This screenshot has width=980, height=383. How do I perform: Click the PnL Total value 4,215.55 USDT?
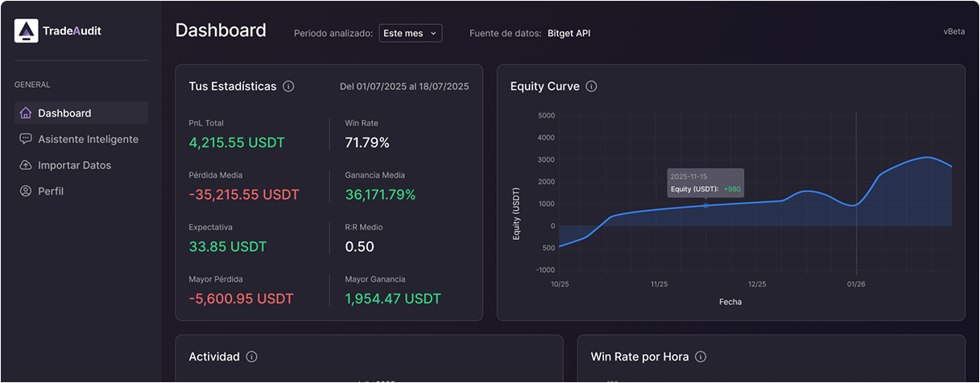(237, 142)
